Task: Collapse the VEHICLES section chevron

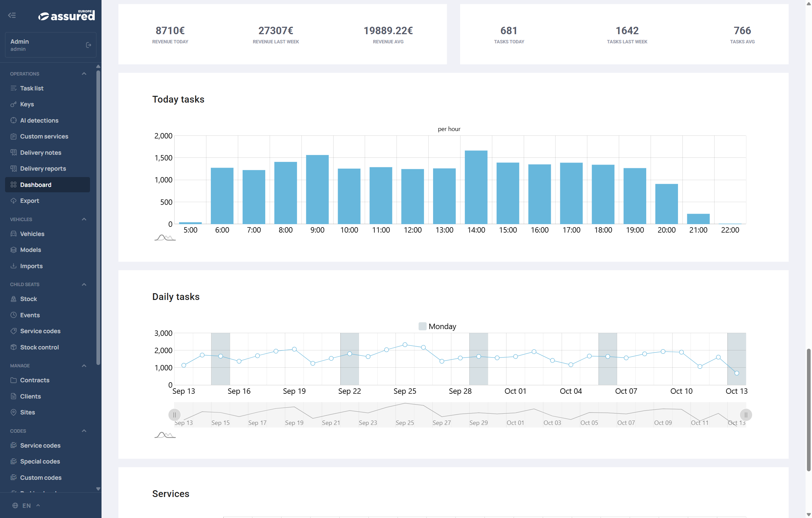Action: [84, 219]
